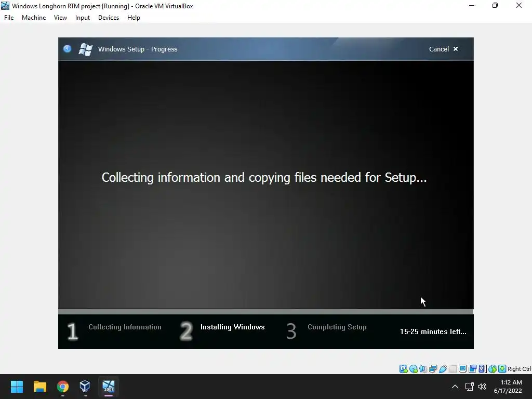Click the Collecting information and copying files message
Viewport: 532px width, 399px height.
tap(264, 178)
